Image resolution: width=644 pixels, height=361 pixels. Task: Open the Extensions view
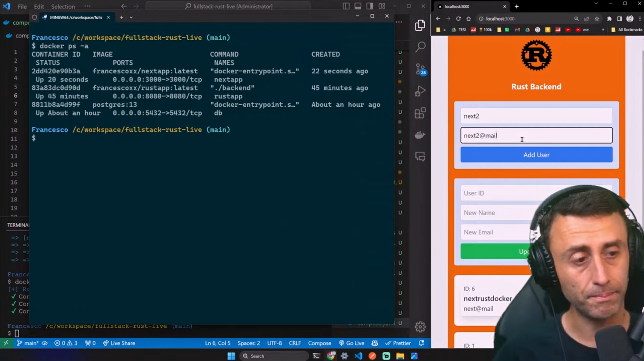420,113
